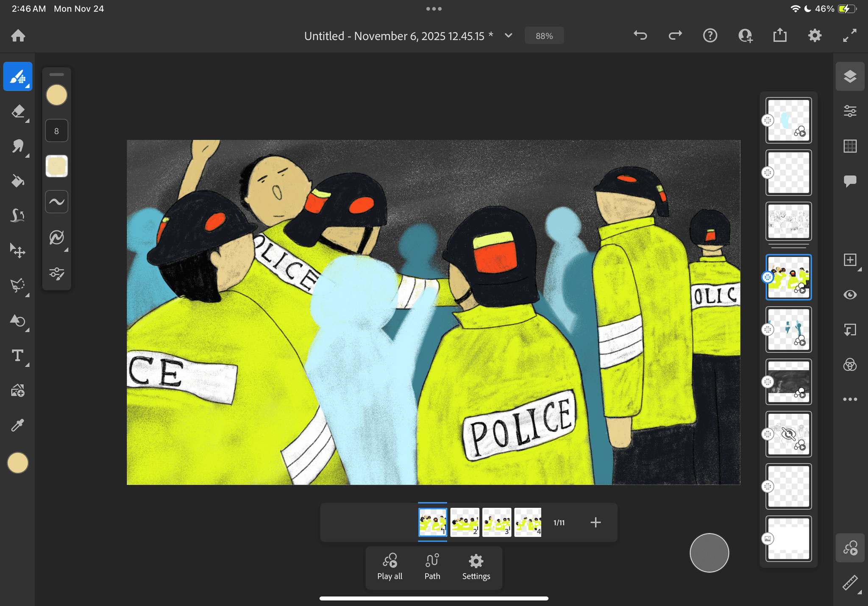The width and height of the screenshot is (868, 606).
Task: Open the share export icon
Action: click(780, 36)
